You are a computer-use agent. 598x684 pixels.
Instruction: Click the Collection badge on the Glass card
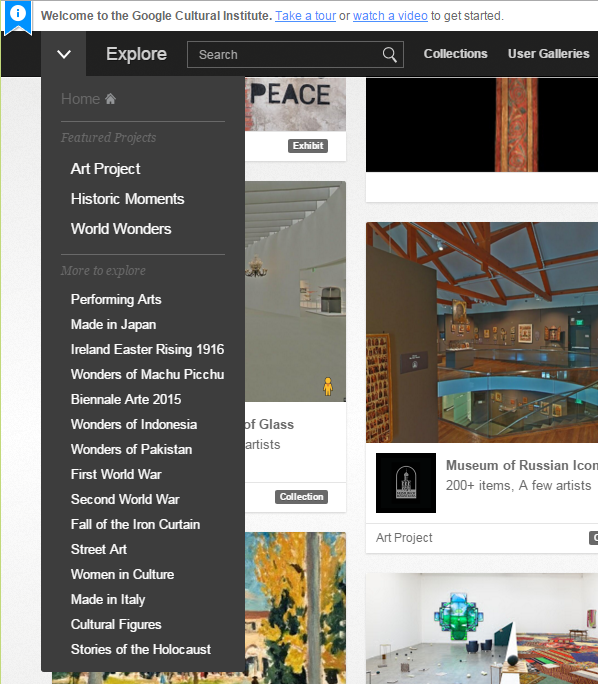tap(301, 497)
